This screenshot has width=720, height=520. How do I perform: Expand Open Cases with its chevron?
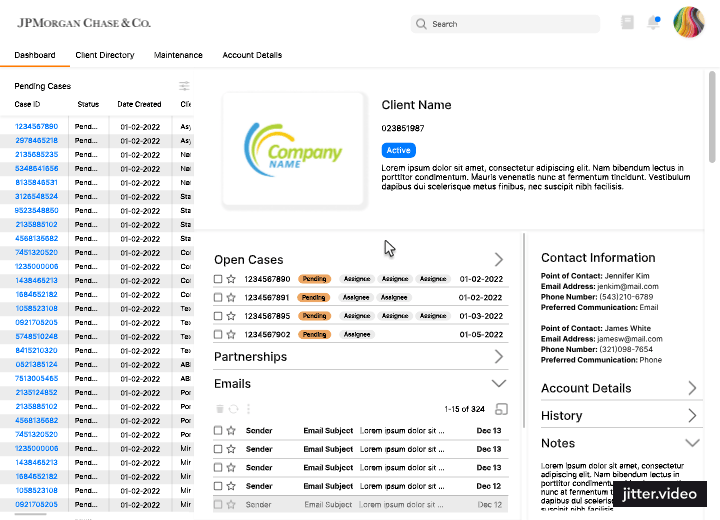pos(499,260)
